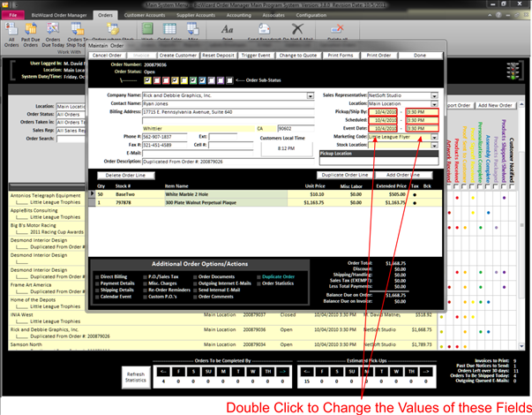Expand the Stock Location dropdown
532x415 pixels.
pos(434,146)
